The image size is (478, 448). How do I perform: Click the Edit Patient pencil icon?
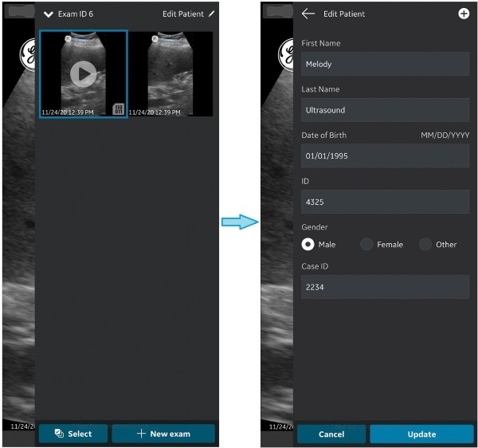point(211,14)
